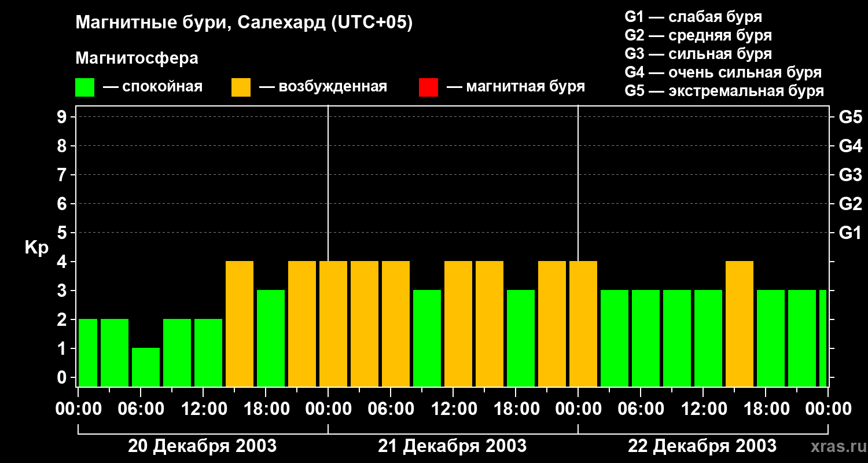
Task: Click the leftmost '00:00' time label
Action: pyautogui.click(x=78, y=409)
